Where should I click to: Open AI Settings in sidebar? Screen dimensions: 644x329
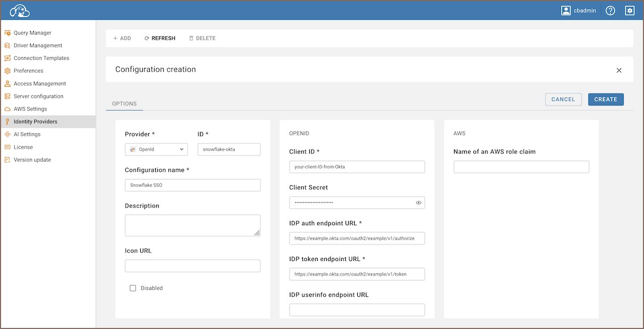[x=27, y=134]
